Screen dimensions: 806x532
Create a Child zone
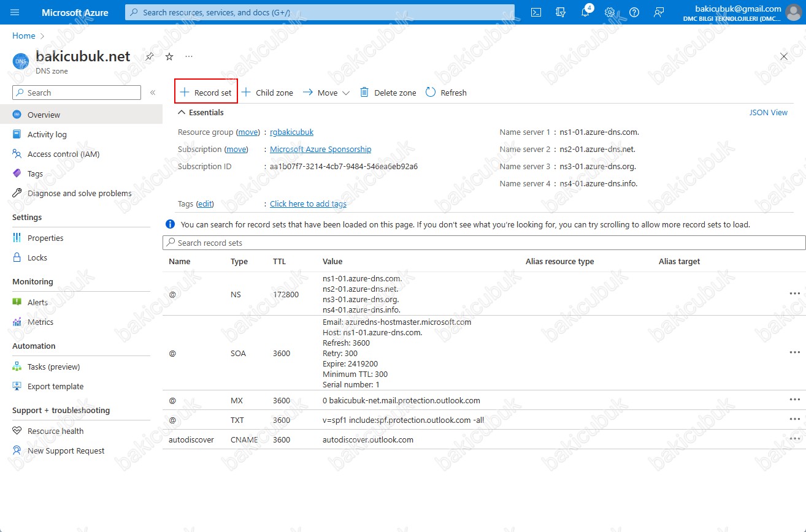point(267,93)
